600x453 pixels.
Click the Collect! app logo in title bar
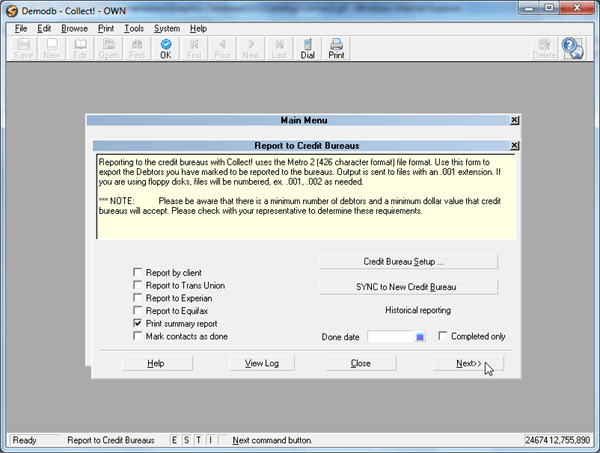(12, 11)
